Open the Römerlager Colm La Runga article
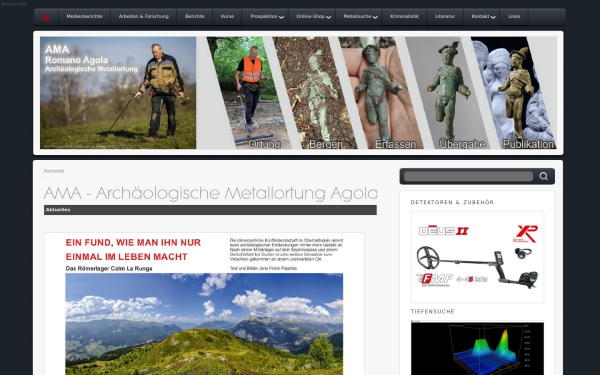600x375 pixels. point(204,304)
